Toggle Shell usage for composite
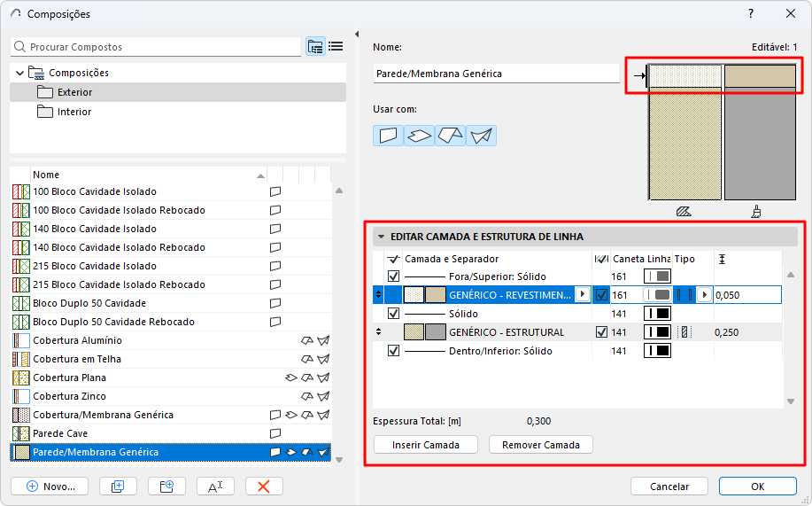Image resolution: width=812 pixels, height=506 pixels. coord(481,136)
